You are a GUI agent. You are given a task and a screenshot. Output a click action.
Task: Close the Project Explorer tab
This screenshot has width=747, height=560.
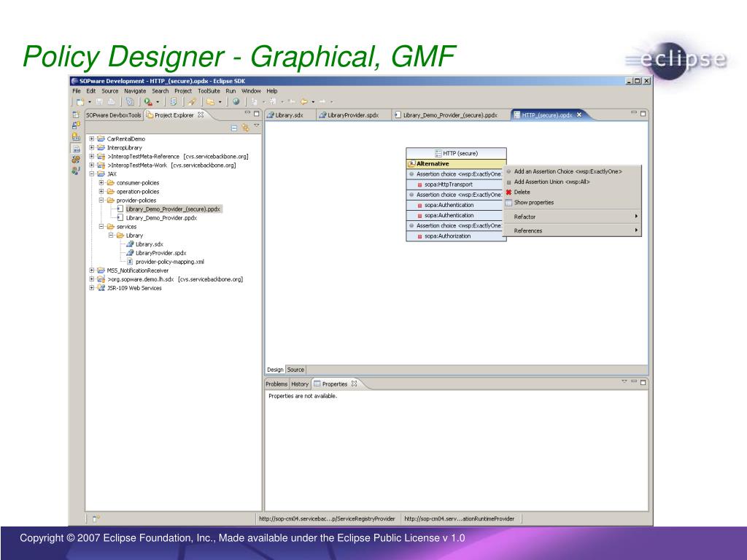click(x=201, y=114)
